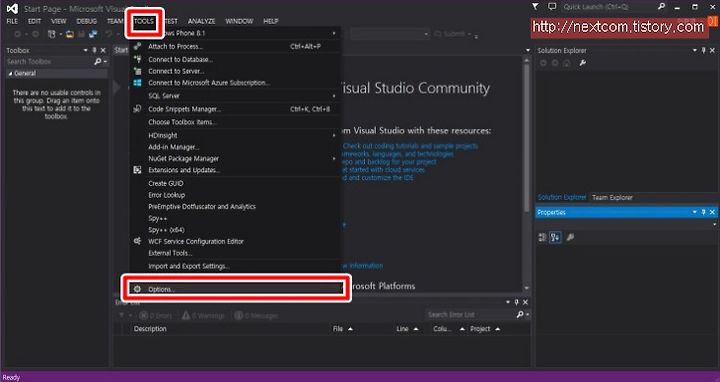Open the notifications filter flag icon
This screenshot has height=382, width=720.
point(535,6)
